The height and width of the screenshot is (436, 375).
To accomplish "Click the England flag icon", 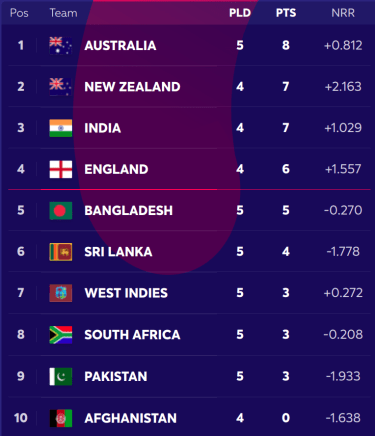I will pos(61,169).
